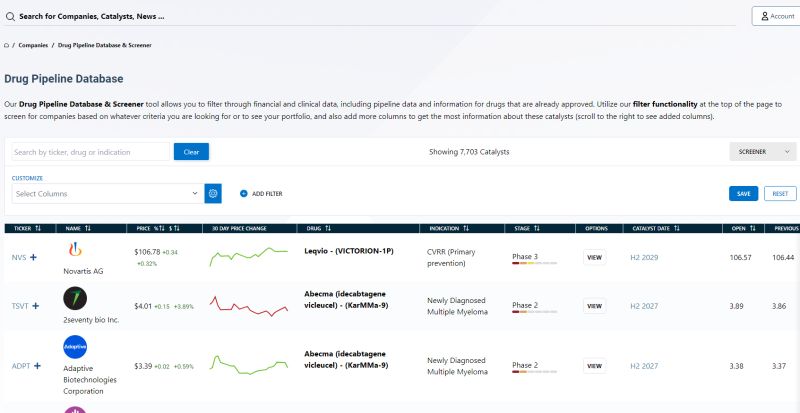Click plus icon beside ADPT ticker
Image resolution: width=800 pixels, height=413 pixels.
tap(38, 365)
